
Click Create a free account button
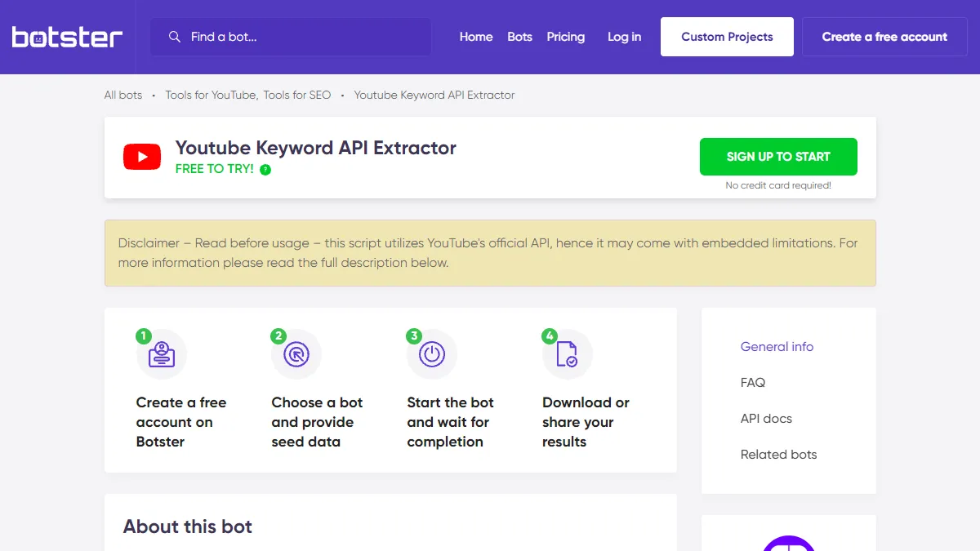click(884, 37)
